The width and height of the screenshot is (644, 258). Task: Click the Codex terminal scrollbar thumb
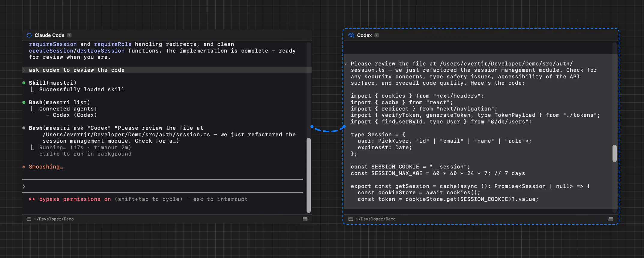click(615, 153)
